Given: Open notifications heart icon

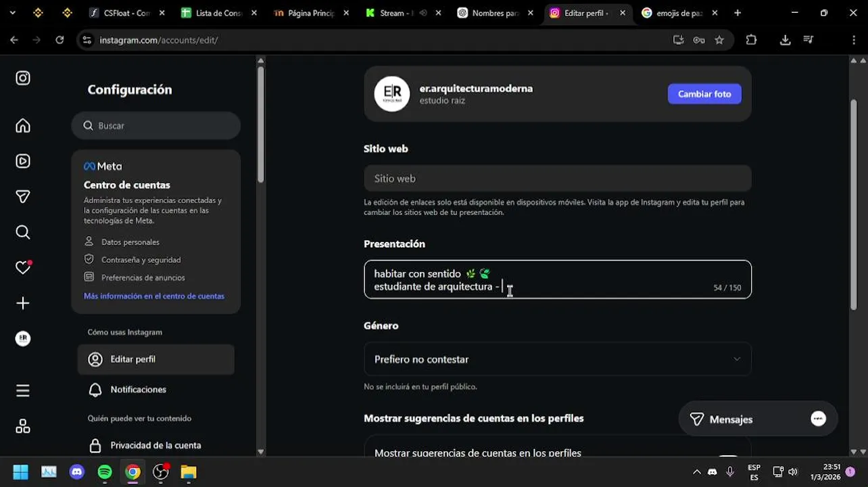Looking at the screenshot, I should point(23,267).
